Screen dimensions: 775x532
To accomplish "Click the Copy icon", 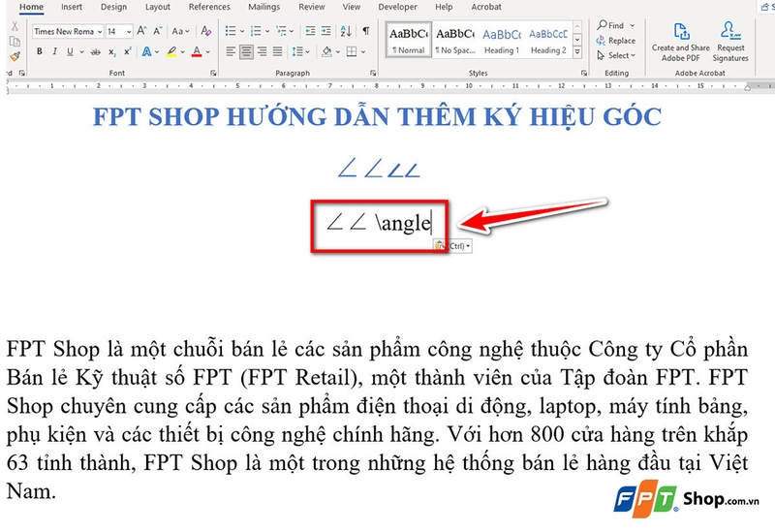I will pyautogui.click(x=15, y=42).
